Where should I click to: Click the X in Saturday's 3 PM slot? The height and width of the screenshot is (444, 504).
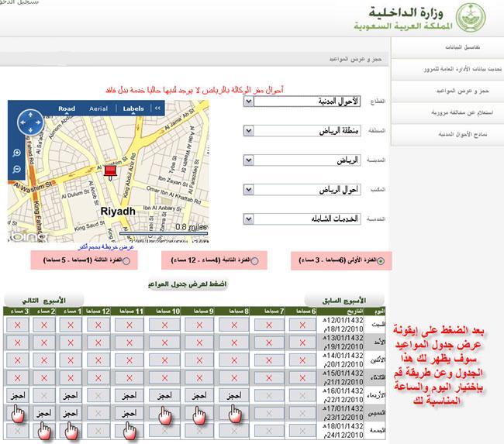(x=17, y=325)
